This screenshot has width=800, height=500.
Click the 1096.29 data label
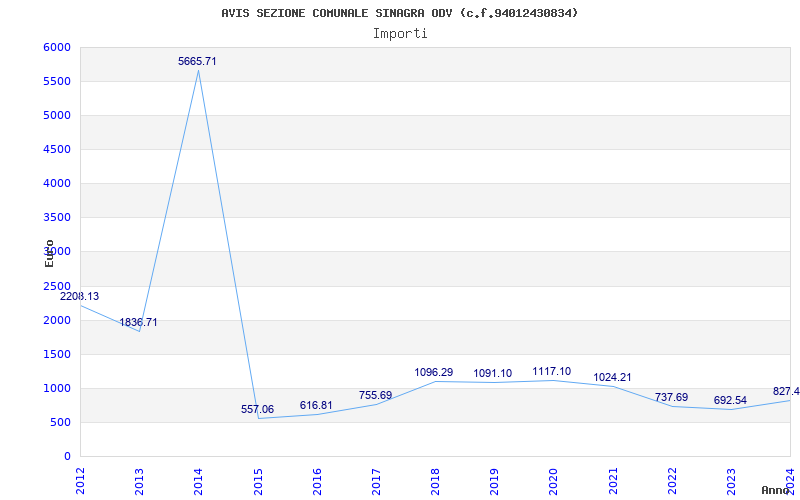(x=434, y=372)
